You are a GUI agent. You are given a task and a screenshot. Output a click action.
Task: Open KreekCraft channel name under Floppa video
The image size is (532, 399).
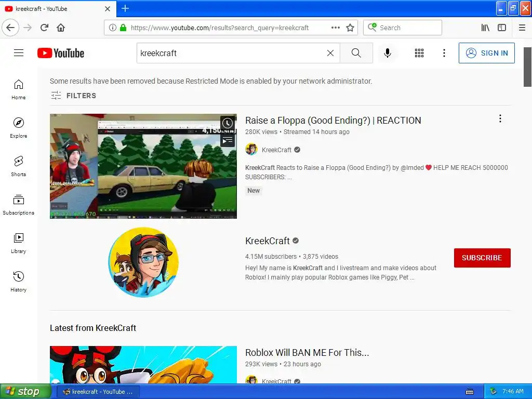tap(276, 150)
